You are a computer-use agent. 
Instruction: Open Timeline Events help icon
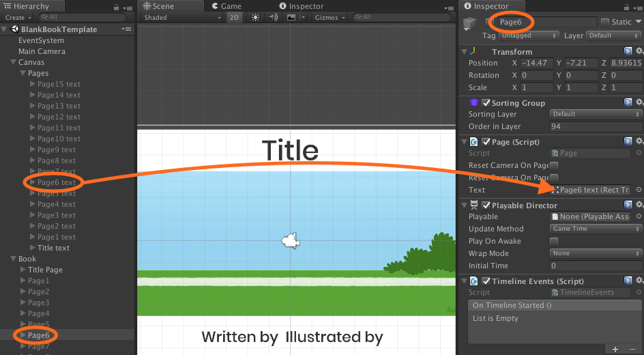pos(628,281)
